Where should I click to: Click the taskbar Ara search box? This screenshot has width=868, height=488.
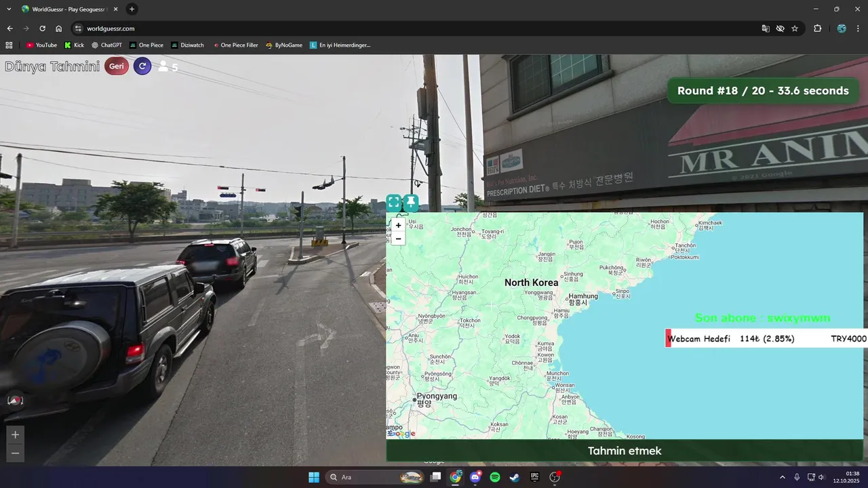point(376,477)
